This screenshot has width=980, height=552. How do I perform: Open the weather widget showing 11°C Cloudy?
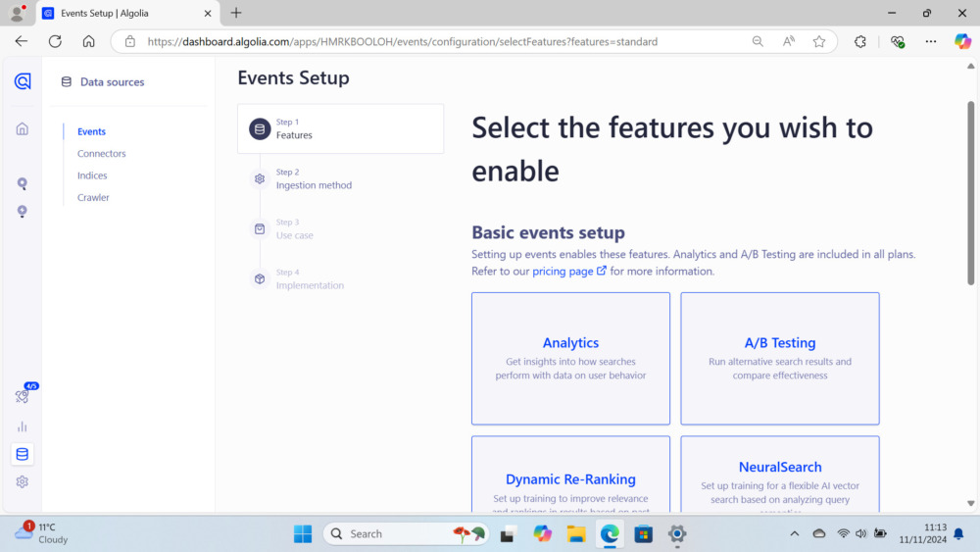pos(41,533)
